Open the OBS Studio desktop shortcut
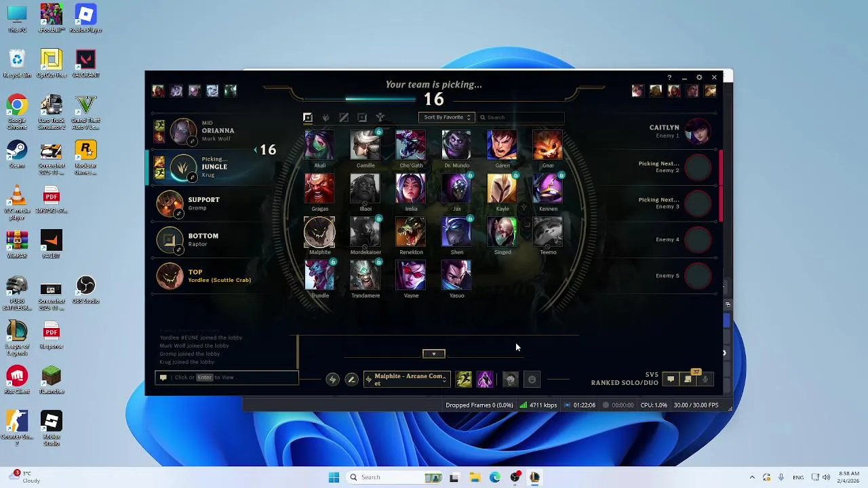This screenshot has width=868, height=488. (x=85, y=290)
